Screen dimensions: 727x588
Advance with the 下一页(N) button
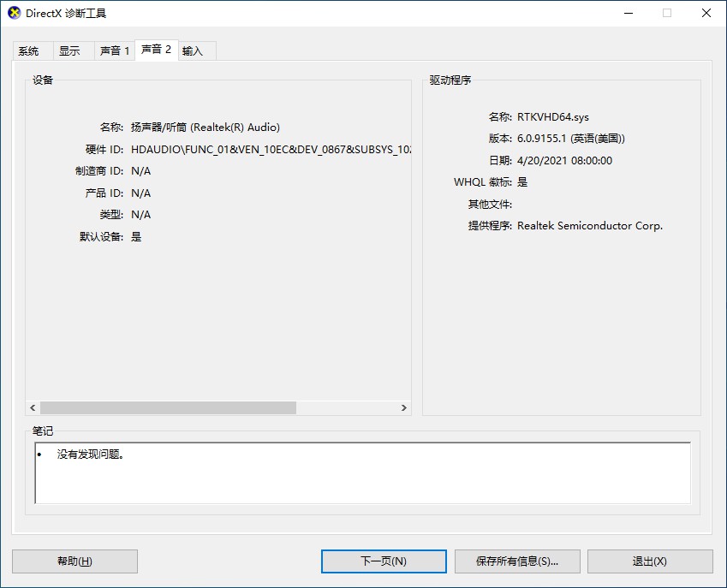click(384, 561)
